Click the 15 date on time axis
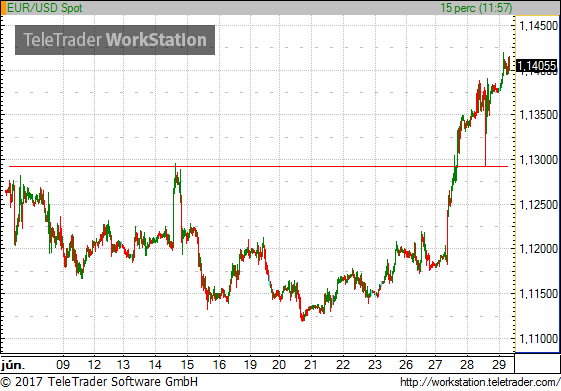Screen dimensions: 561x391 [187, 365]
